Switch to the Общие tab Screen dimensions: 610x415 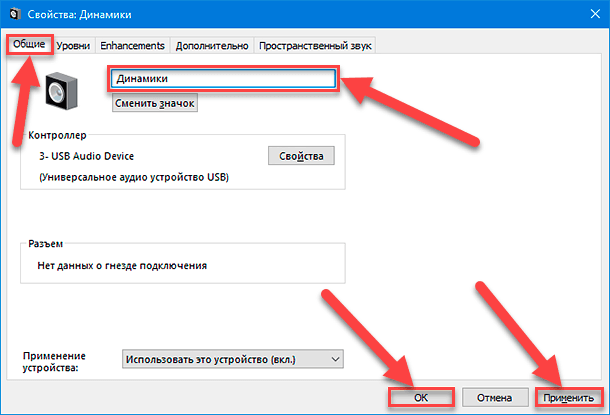tap(29, 46)
